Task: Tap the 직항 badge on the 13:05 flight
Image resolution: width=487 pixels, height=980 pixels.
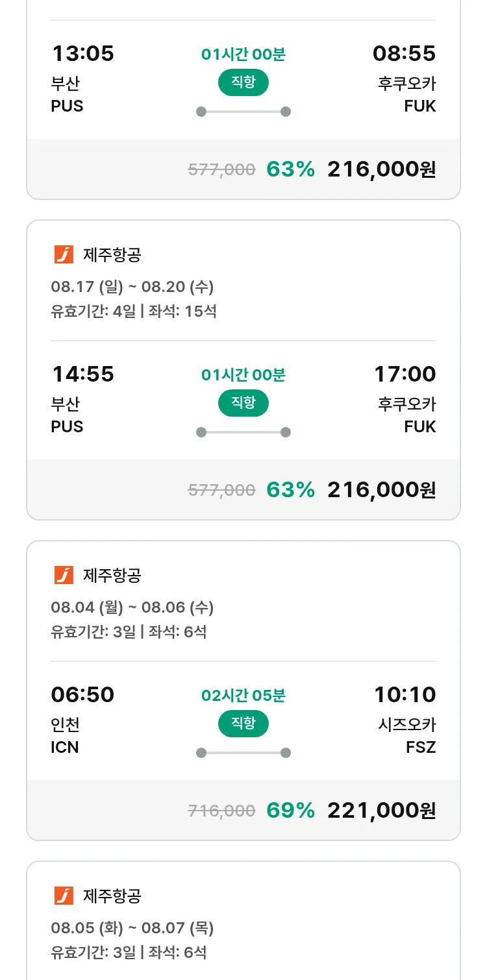Action: coord(243,82)
